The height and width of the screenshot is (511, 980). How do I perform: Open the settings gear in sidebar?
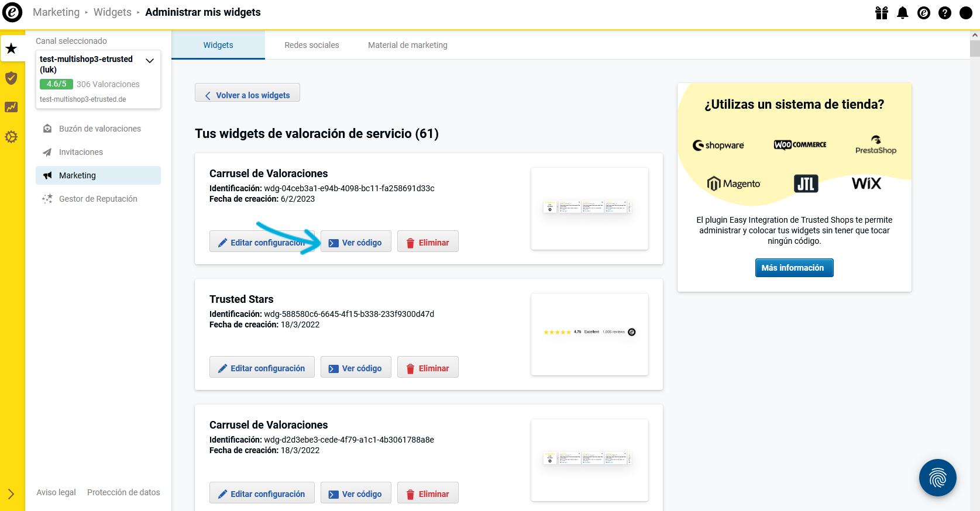pos(11,137)
